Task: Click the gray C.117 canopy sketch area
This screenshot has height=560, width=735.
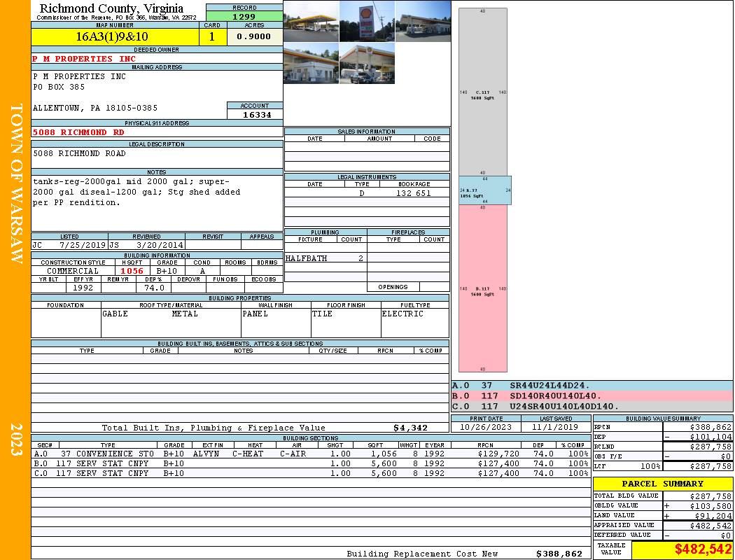Action: (x=483, y=91)
